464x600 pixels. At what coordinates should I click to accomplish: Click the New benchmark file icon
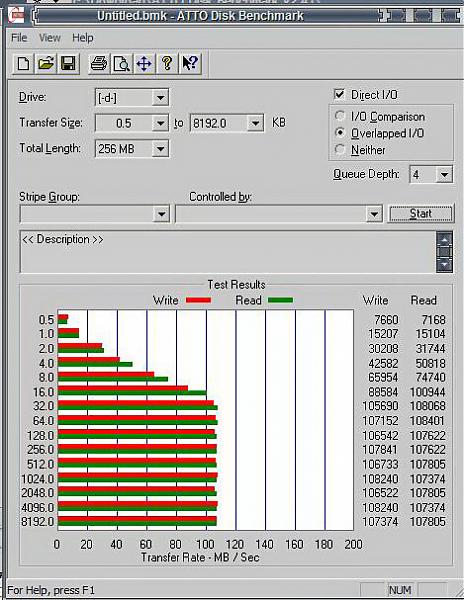point(23,63)
